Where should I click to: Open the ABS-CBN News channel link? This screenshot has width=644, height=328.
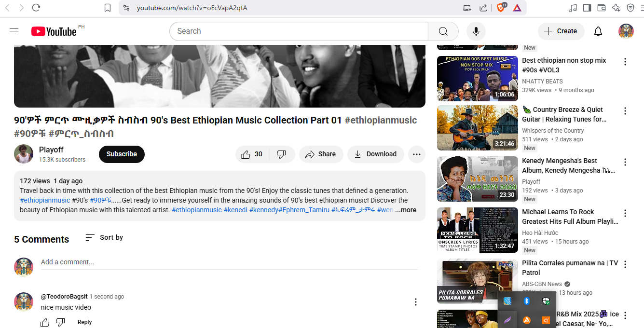click(542, 284)
